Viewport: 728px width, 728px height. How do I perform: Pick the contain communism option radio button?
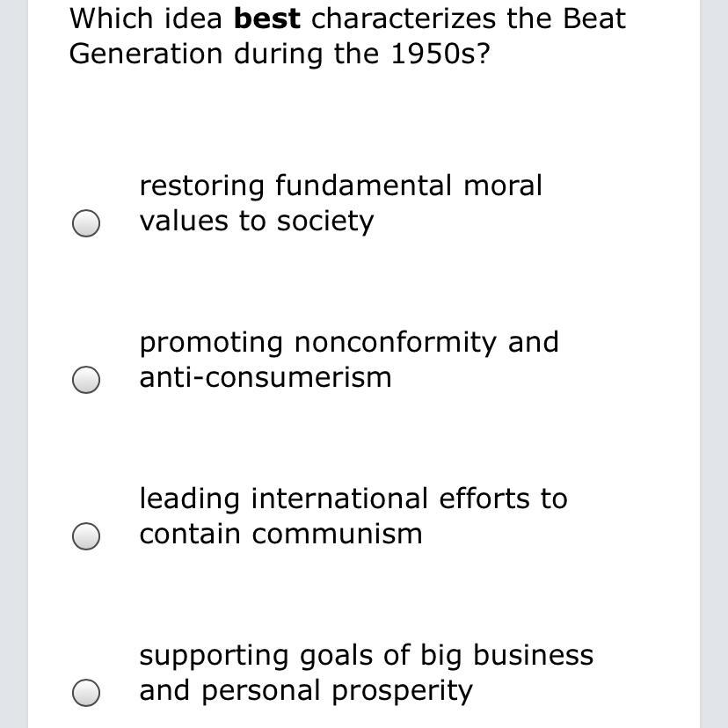(85, 536)
